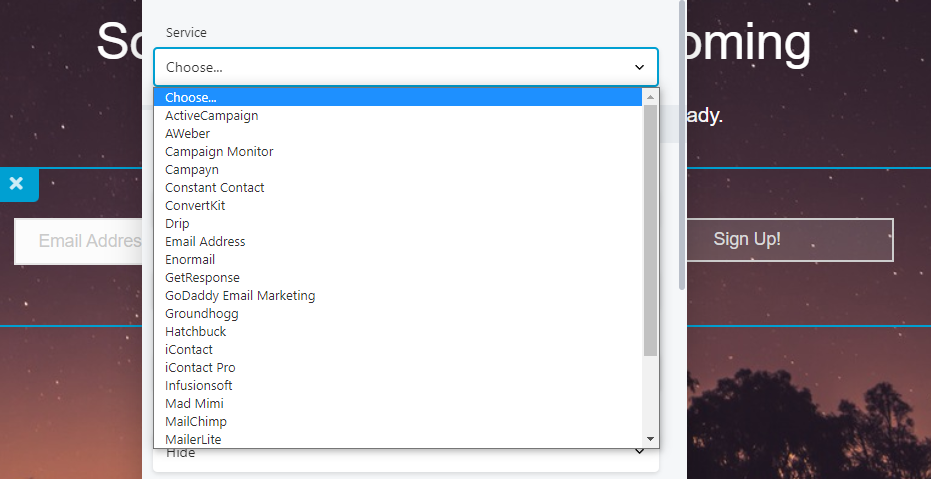This screenshot has height=479, width=931.
Task: Choose ConvertKit service option
Action: click(195, 206)
